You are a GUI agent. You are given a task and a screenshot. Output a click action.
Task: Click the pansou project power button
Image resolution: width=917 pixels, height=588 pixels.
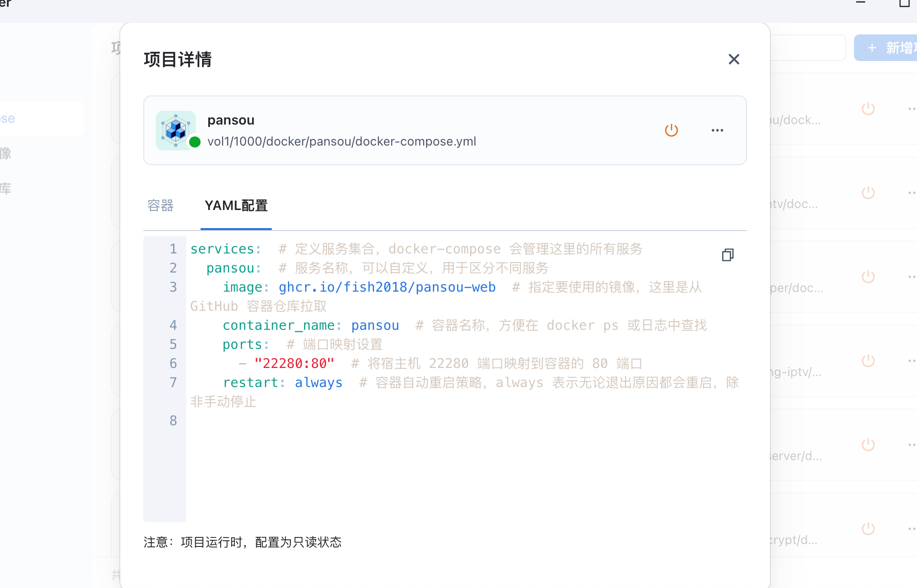click(x=671, y=130)
